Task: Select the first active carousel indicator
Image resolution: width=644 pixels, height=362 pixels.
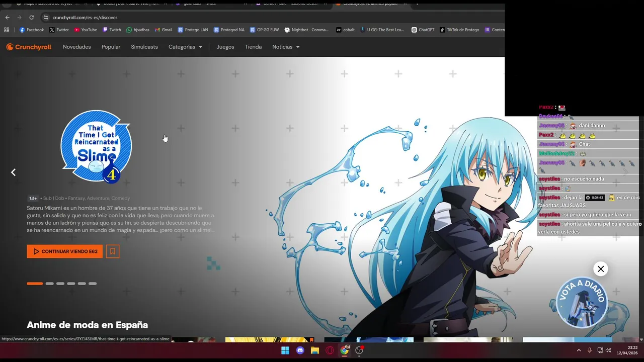Action: [x=35, y=284]
